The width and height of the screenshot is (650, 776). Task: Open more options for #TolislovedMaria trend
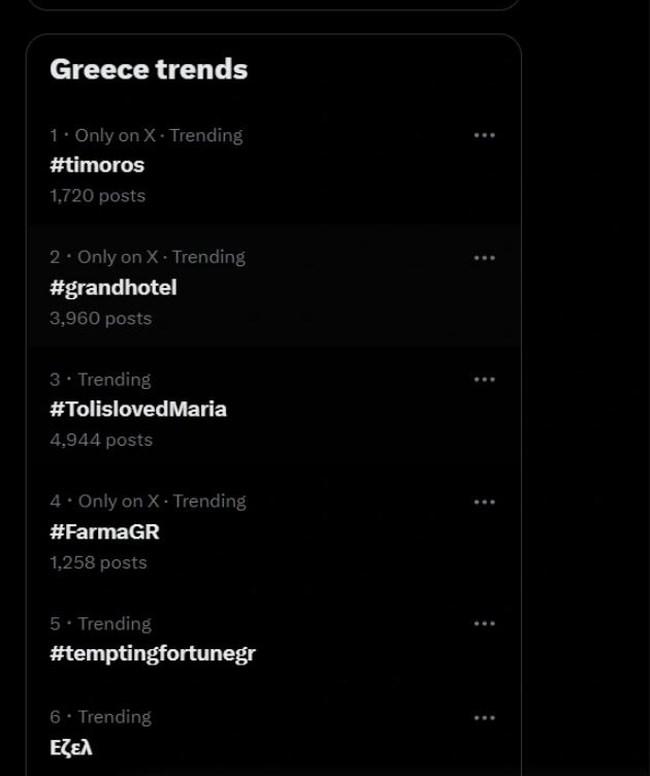(484, 379)
